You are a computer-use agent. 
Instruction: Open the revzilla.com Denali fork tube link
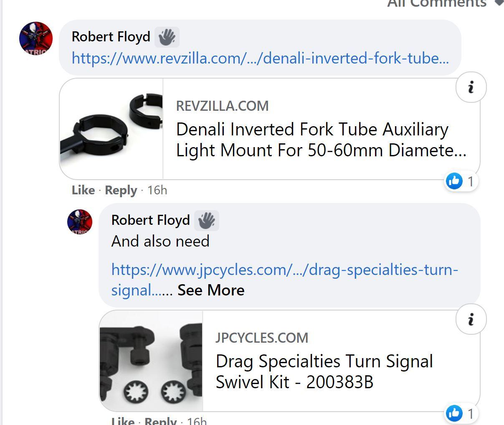[x=260, y=58]
